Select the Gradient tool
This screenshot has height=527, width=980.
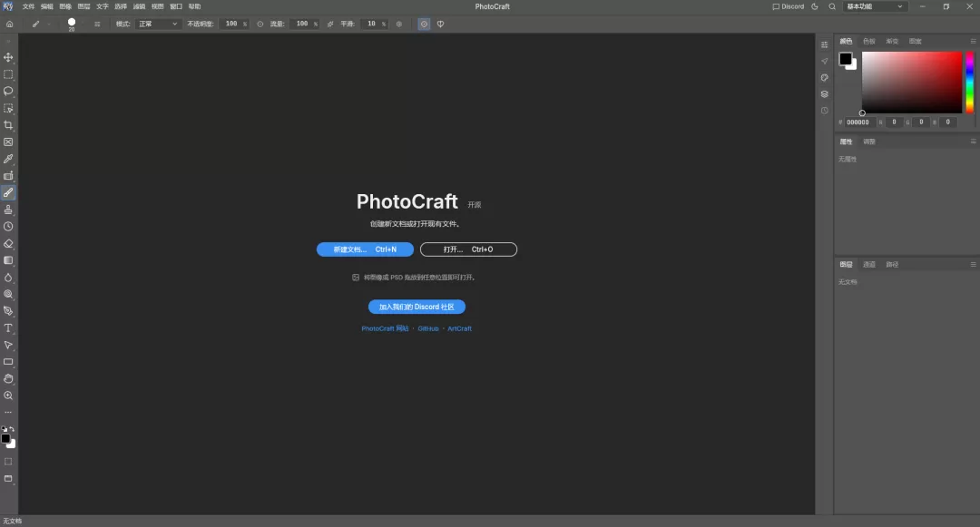point(8,260)
